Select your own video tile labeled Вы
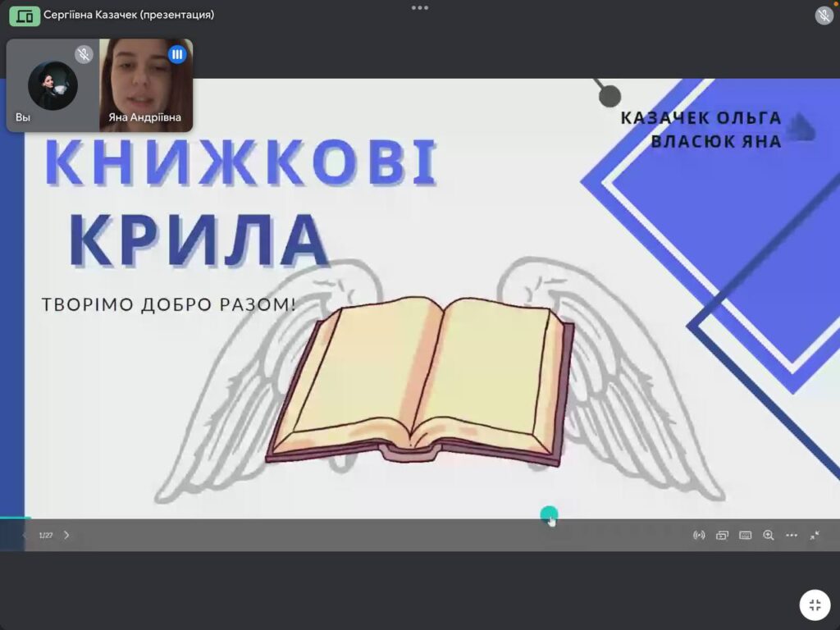This screenshot has width=840, height=630. click(53, 86)
